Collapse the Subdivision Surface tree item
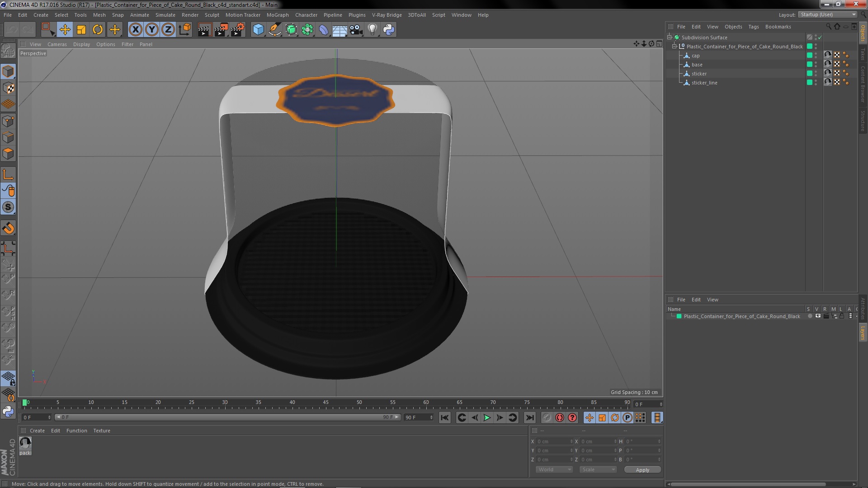868x488 pixels. coord(670,38)
